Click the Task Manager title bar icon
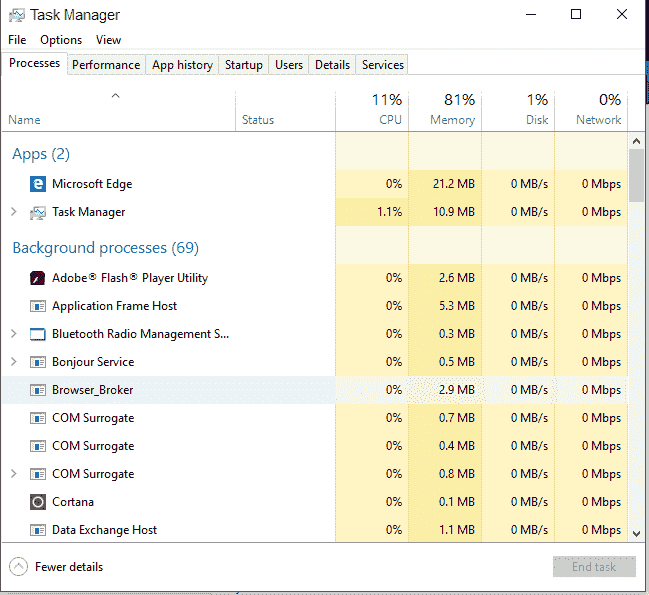 point(17,15)
